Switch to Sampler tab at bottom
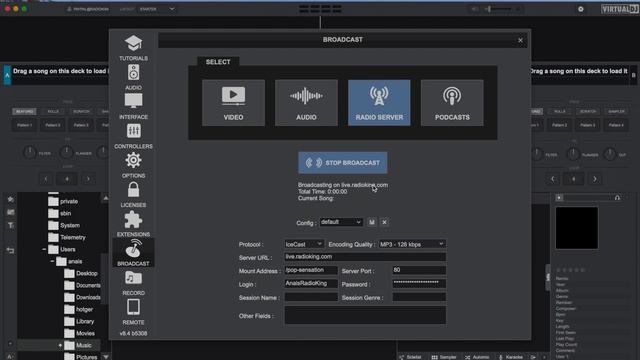Screen dimensions: 640x360 pos(444,357)
